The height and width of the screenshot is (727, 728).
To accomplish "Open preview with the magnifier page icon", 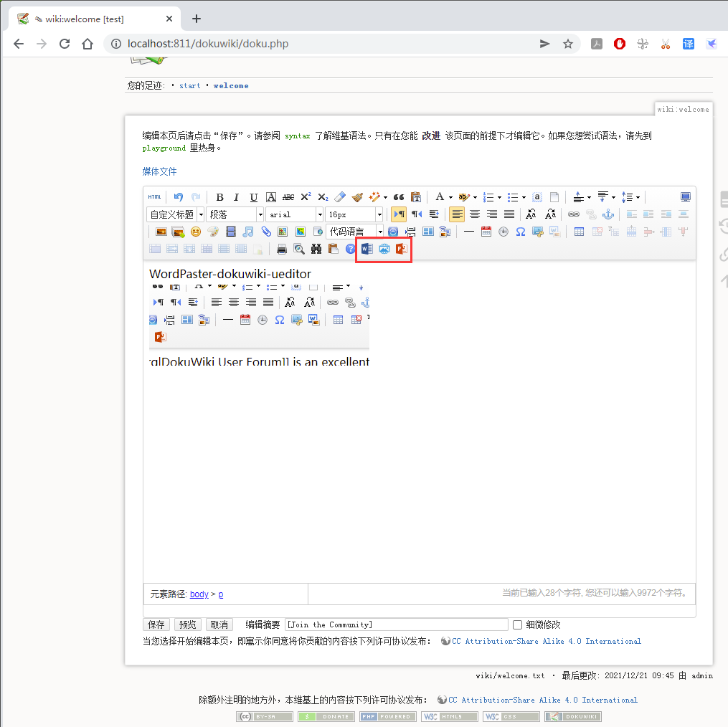I will coord(299,249).
